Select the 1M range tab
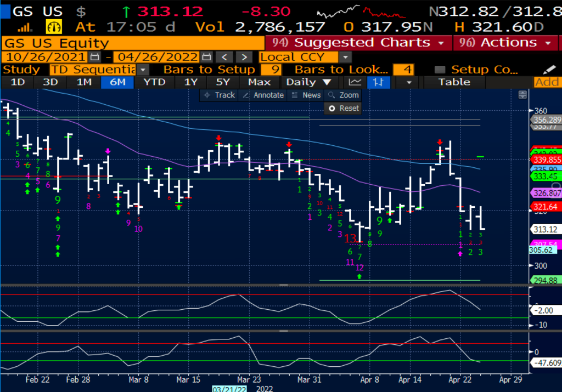This screenshot has width=562, height=392. click(84, 82)
